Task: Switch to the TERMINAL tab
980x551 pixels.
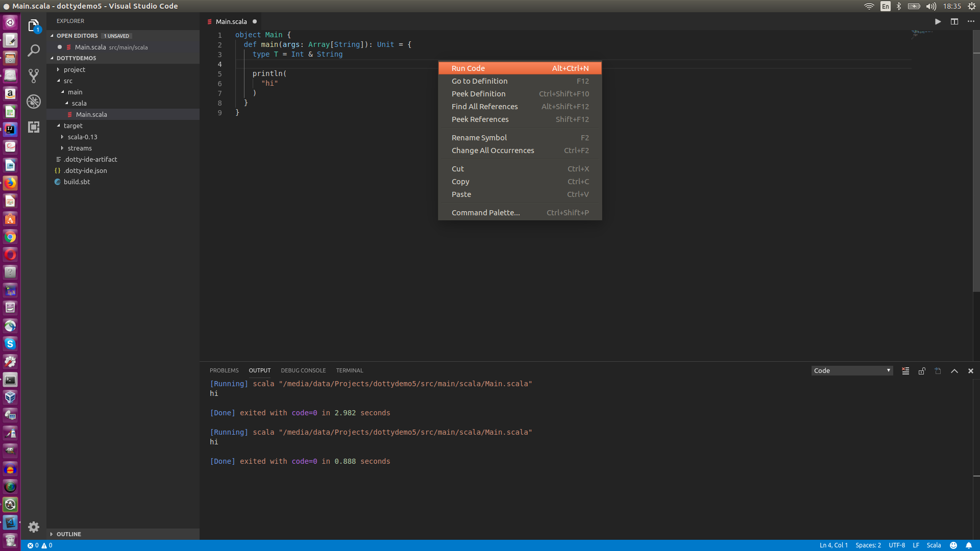Action: [x=349, y=370]
